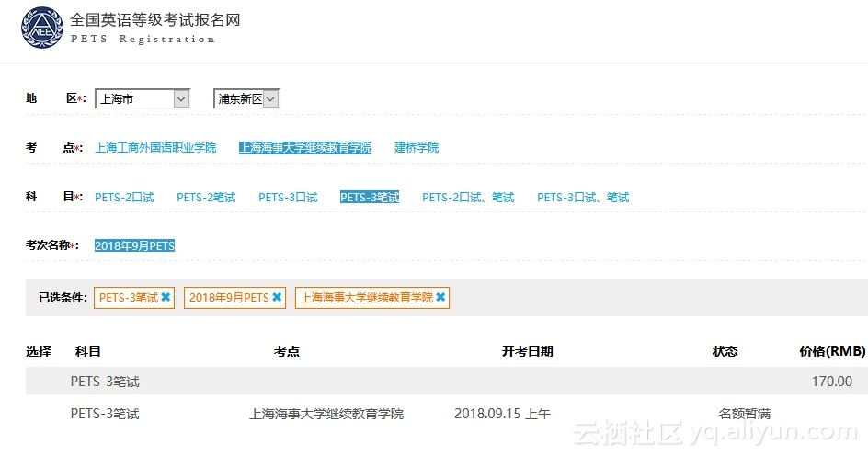Click PETS-3笔试 in the 2018.09.15 row
The height and width of the screenshot is (456, 868).
105,414
